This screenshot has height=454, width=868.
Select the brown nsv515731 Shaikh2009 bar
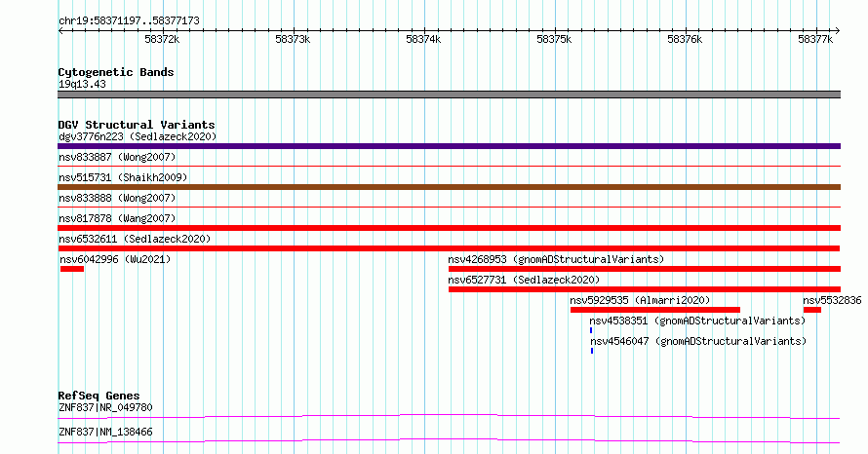tap(449, 187)
